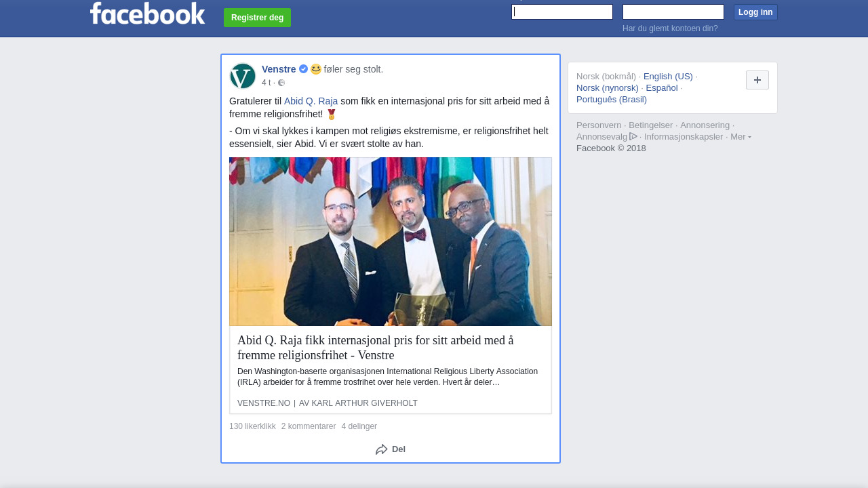This screenshot has width=868, height=488.
Task: Click the smiling emoji feeling icon
Action: pos(316,69)
